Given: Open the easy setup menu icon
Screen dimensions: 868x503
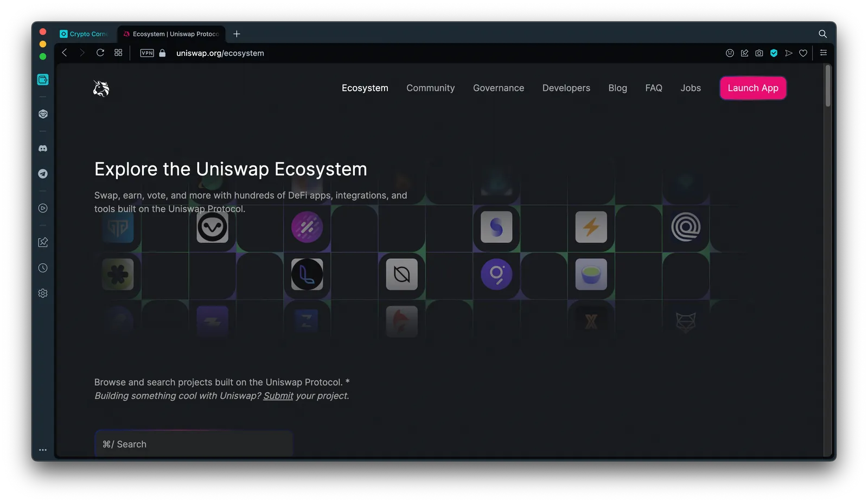Looking at the screenshot, I should coord(823,53).
